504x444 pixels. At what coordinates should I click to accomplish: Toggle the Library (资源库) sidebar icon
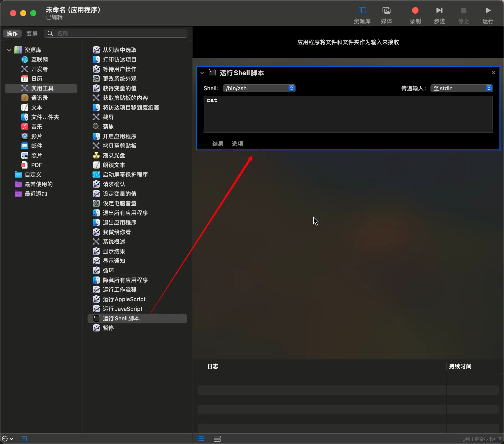pyautogui.click(x=362, y=11)
